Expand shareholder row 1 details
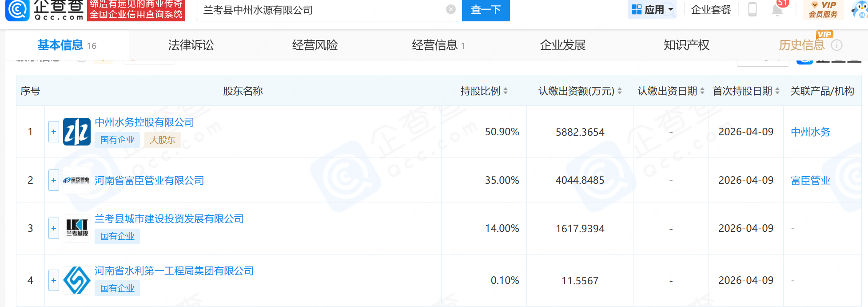The height and width of the screenshot is (307, 868). point(54,132)
